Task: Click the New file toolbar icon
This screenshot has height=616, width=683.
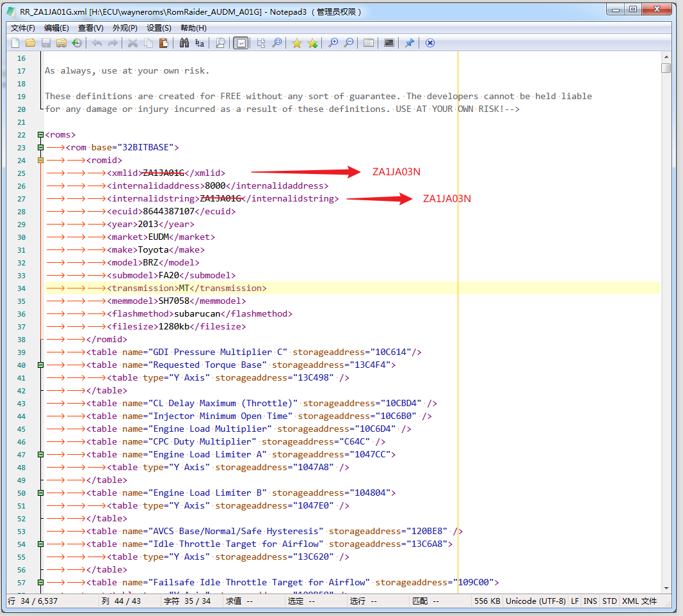Action: click(x=15, y=43)
